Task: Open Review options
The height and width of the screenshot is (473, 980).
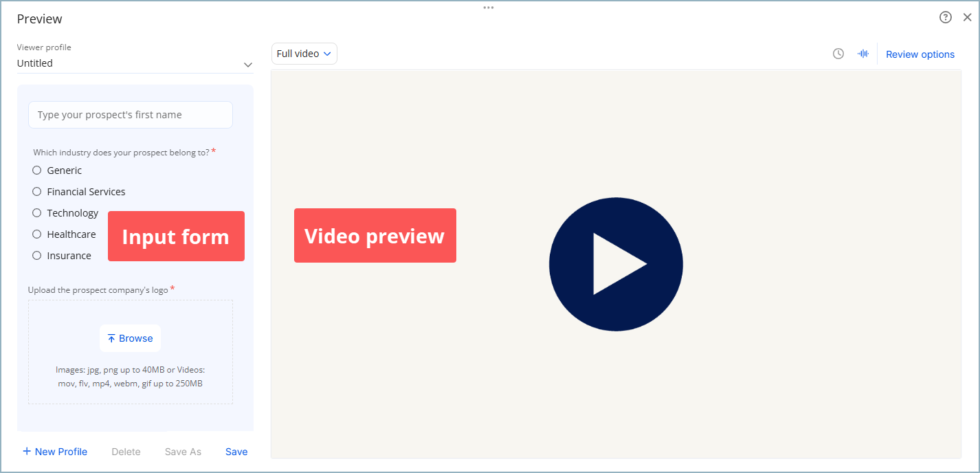Action: click(920, 54)
